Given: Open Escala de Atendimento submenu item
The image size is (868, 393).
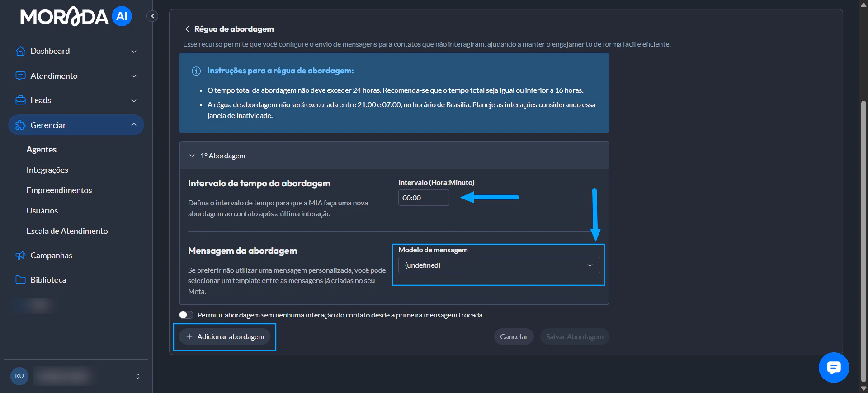Looking at the screenshot, I should tap(67, 231).
